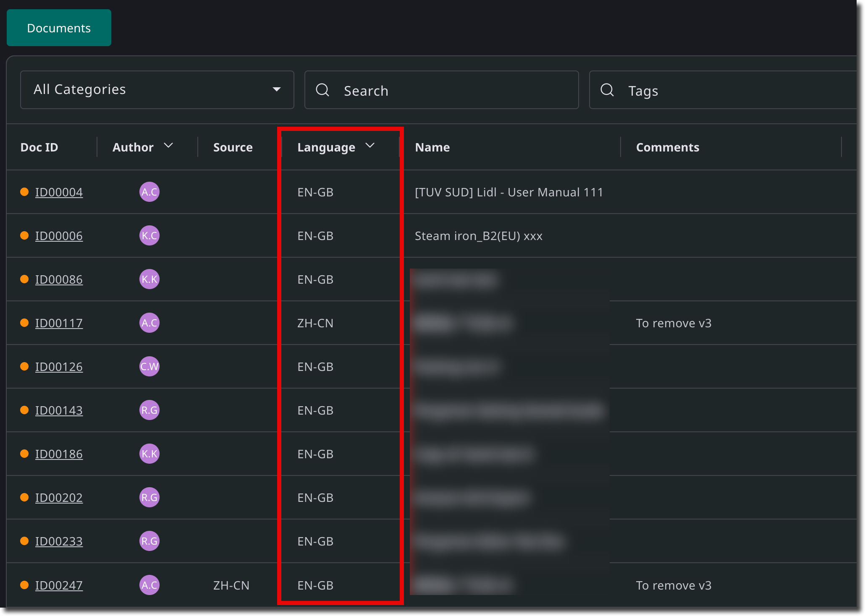Expand the Author column filter chevron
This screenshot has height=616, width=865.
[168, 146]
